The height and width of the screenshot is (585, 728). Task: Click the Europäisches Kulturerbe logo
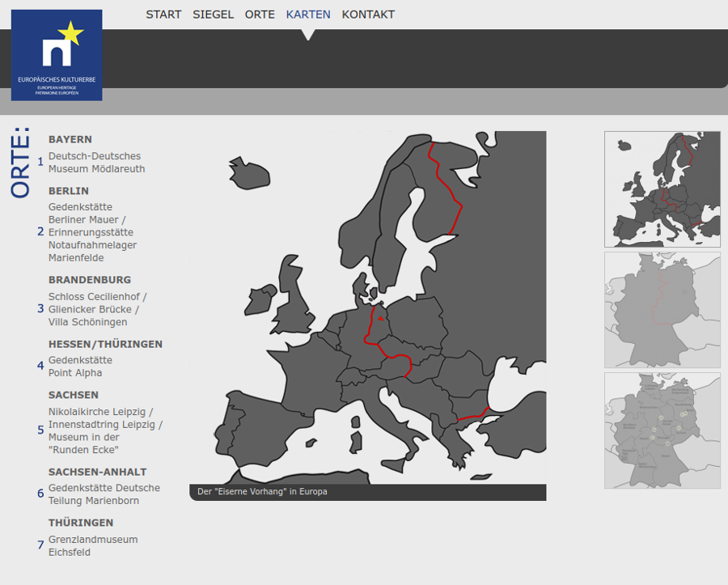point(56,54)
